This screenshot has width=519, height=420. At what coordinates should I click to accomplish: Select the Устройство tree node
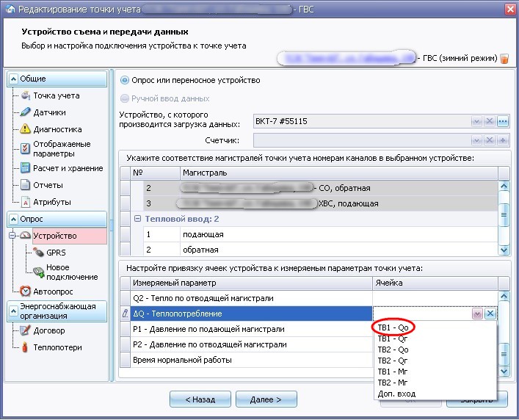click(55, 236)
